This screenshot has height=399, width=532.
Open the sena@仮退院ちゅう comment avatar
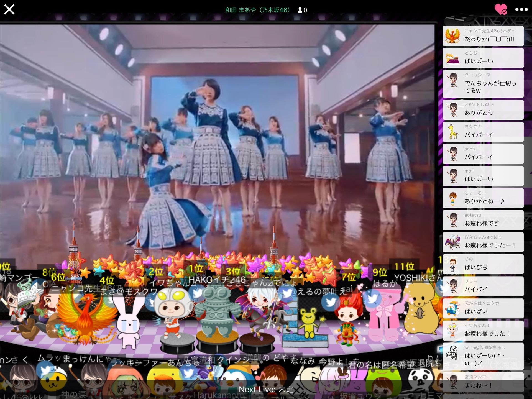[452, 352]
